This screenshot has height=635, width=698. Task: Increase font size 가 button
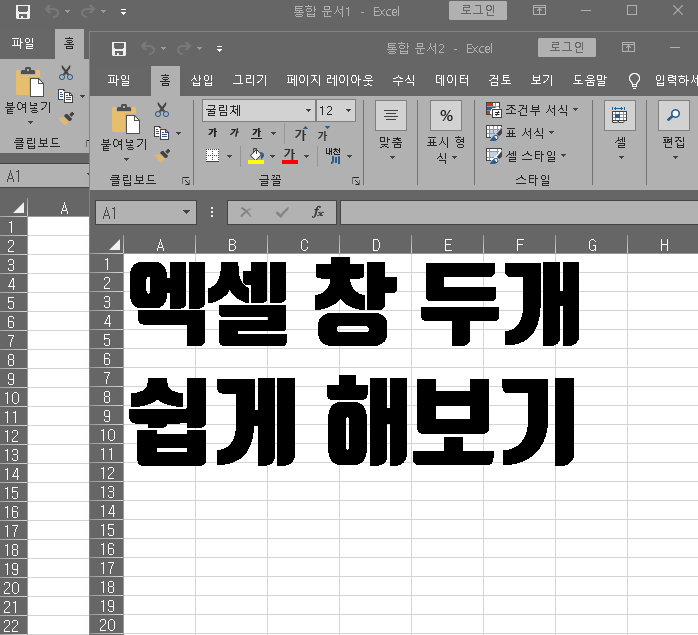coord(301,133)
